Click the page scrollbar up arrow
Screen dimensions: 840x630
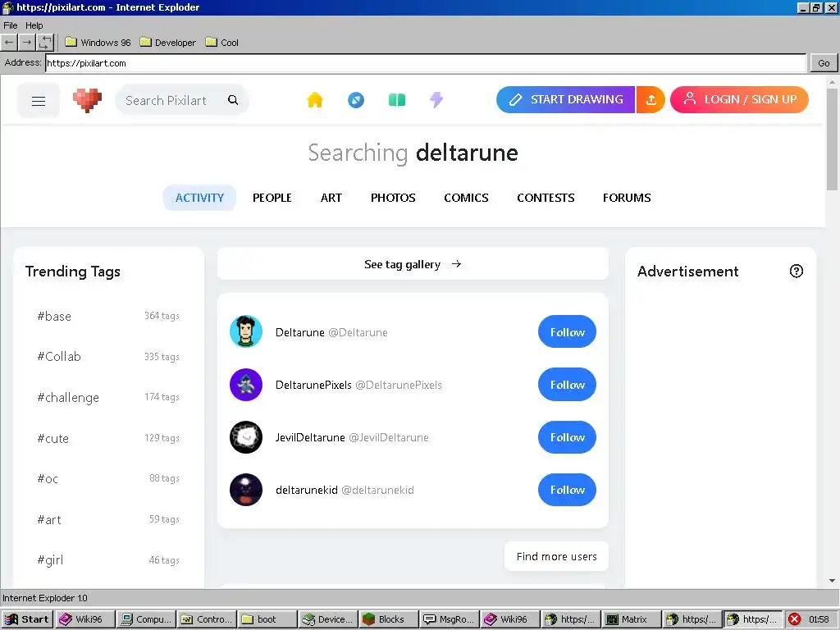tap(832, 82)
